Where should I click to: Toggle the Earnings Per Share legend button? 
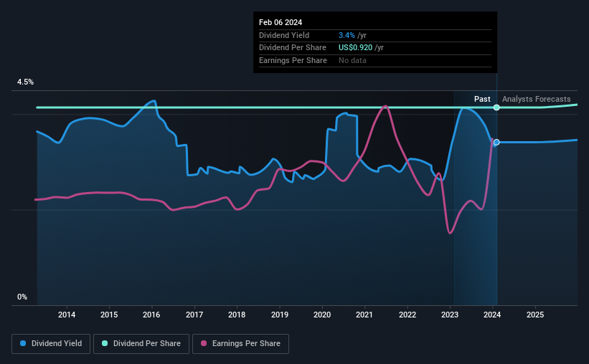[x=240, y=344]
